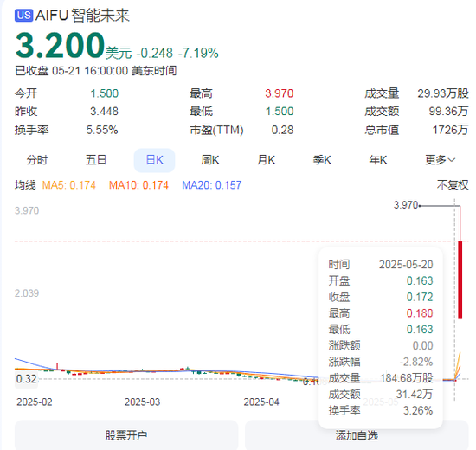Click the large red candlestick bar
The height and width of the screenshot is (450, 476).
click(460, 280)
